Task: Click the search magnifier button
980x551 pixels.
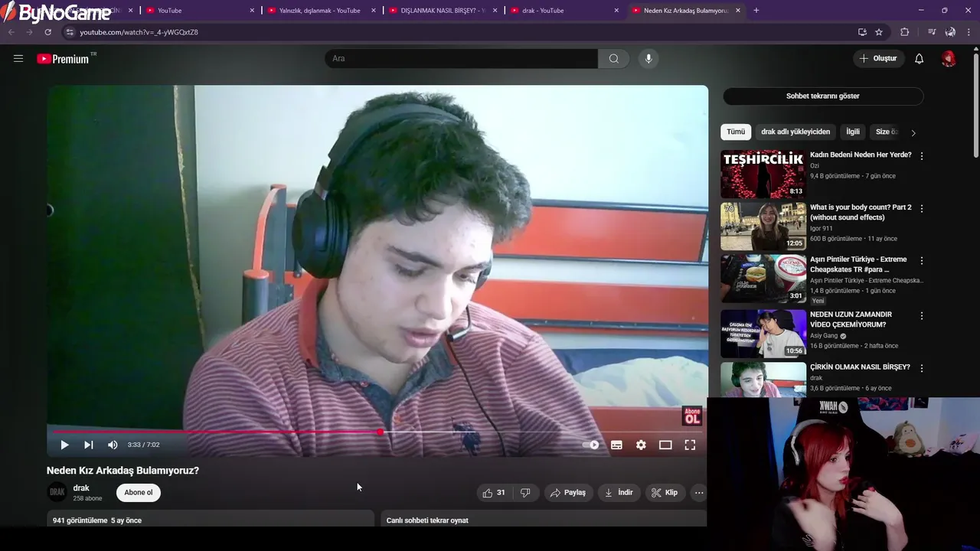Action: pos(614,58)
